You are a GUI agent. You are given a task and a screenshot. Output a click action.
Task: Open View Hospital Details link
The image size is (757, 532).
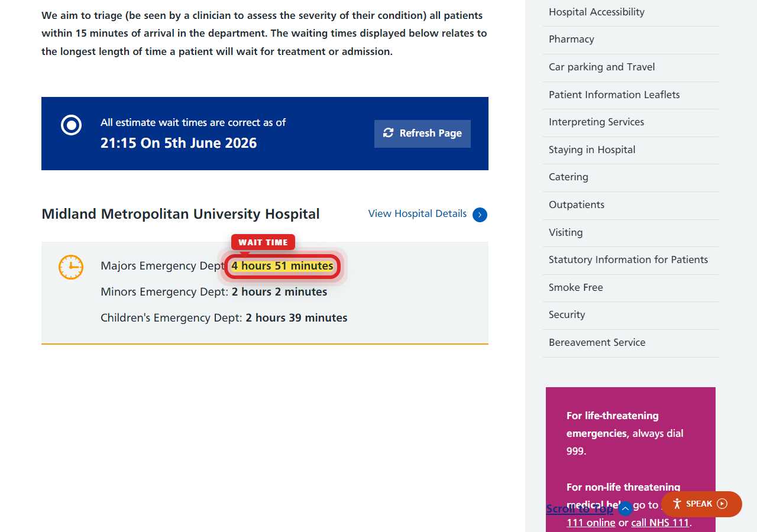pos(418,214)
